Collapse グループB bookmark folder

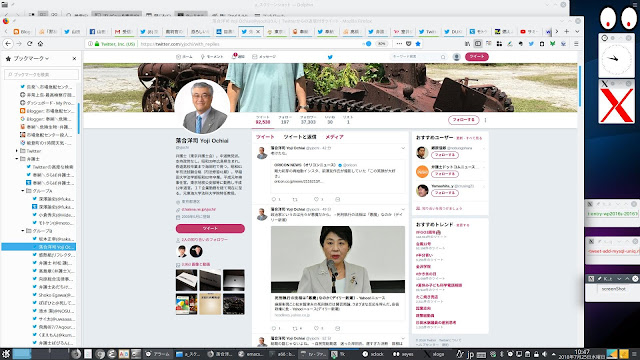pyautogui.click(x=23, y=231)
